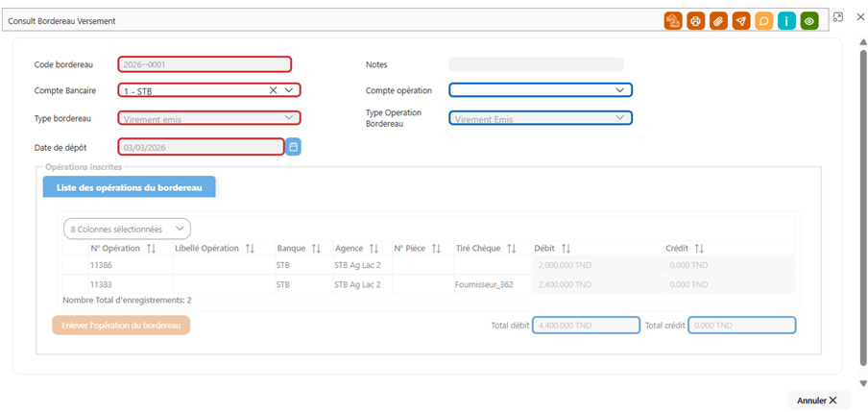Select operation number 11383
Viewport: 868px width, 412px height.
click(101, 284)
